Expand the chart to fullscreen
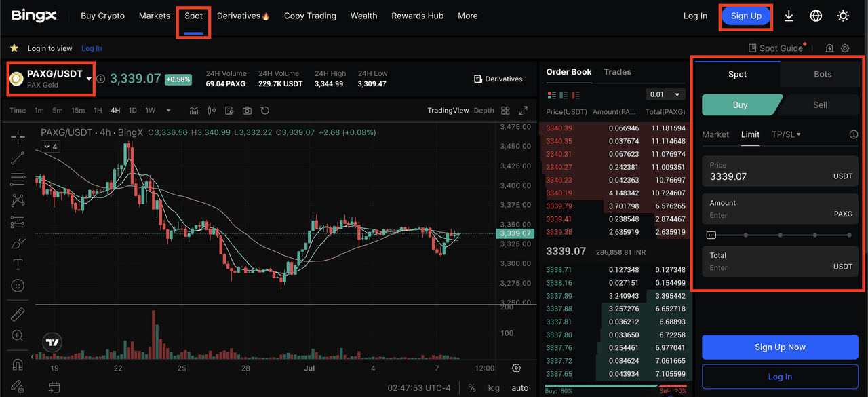 [523, 111]
